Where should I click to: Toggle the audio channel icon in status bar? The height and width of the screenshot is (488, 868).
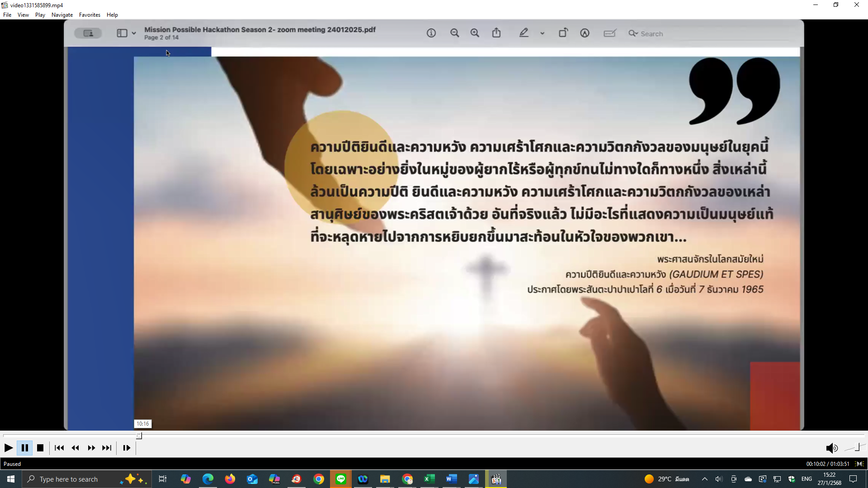(x=859, y=464)
